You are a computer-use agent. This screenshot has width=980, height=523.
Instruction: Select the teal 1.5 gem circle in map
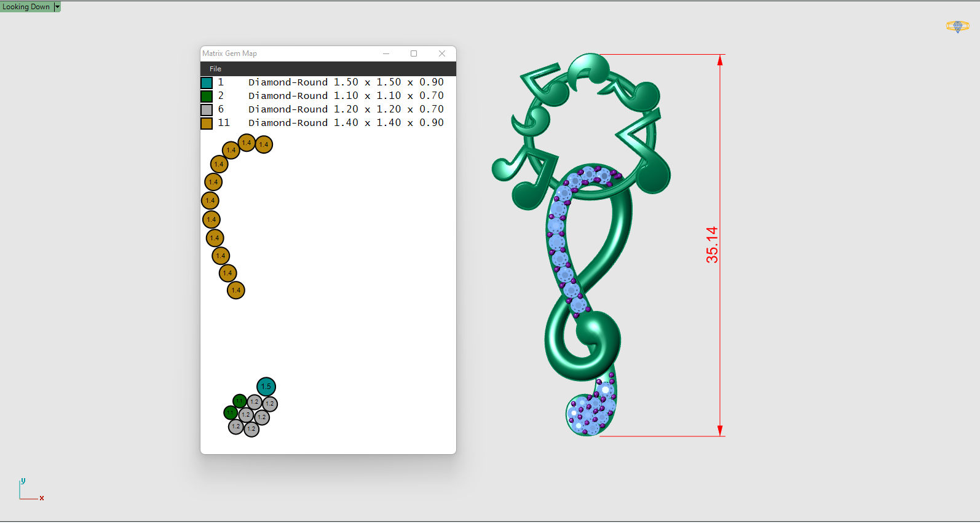[266, 387]
